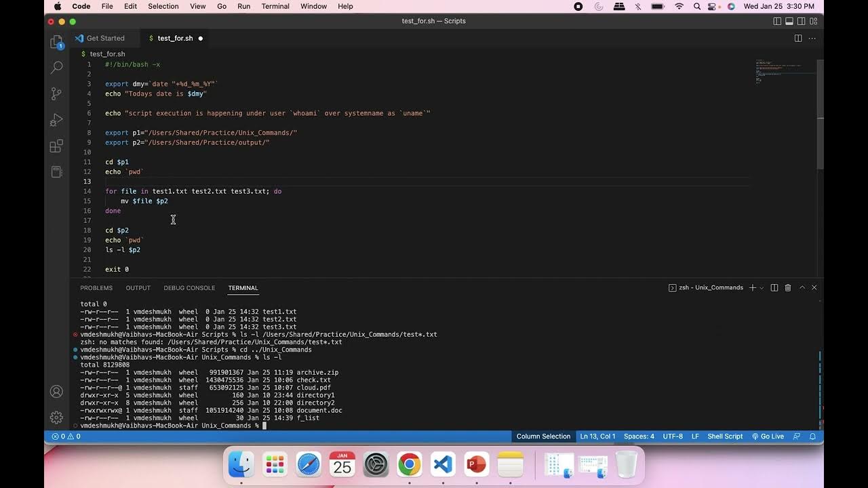Kill the active terminal with trash icon
This screenshot has width=868, height=488.
coord(787,287)
